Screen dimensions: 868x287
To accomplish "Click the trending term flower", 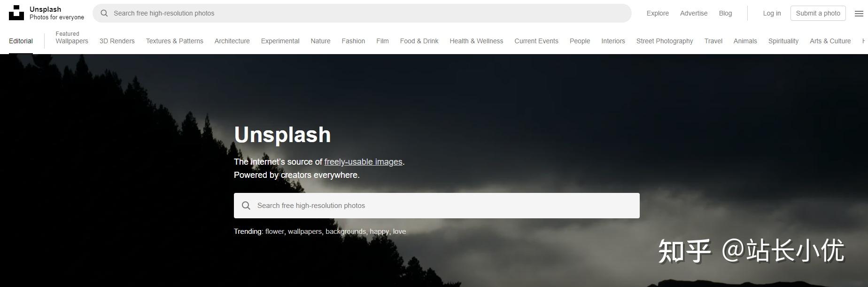I will (x=275, y=231).
